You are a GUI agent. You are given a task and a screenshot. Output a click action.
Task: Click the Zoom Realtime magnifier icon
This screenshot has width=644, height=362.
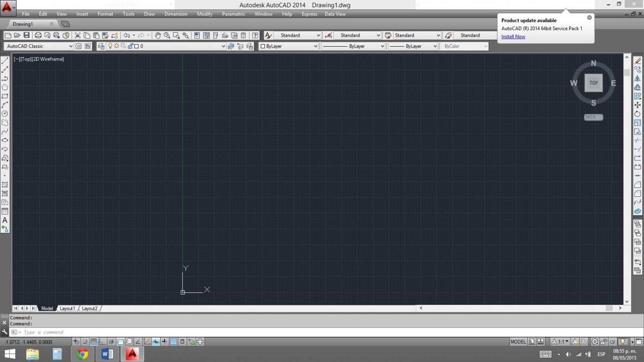pos(167,35)
